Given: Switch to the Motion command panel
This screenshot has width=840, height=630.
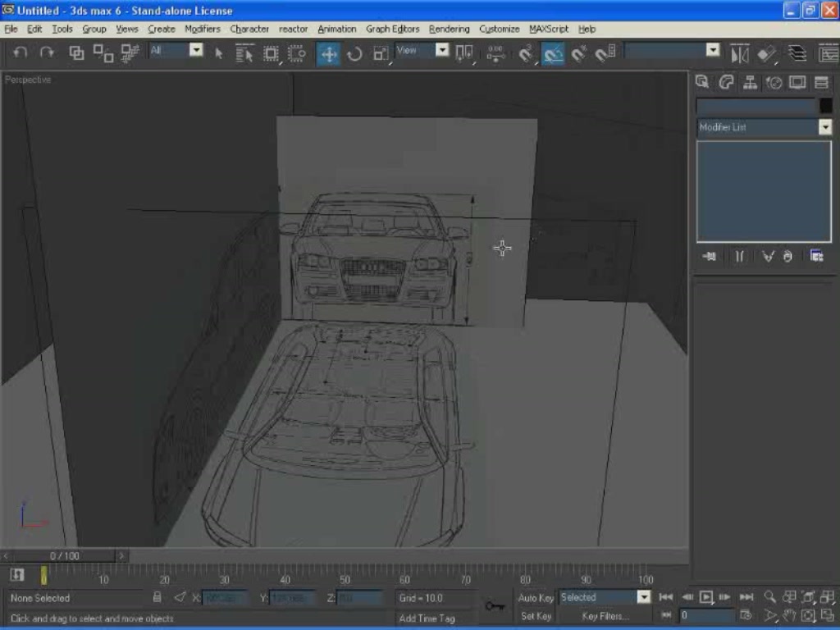Looking at the screenshot, I should 774,82.
